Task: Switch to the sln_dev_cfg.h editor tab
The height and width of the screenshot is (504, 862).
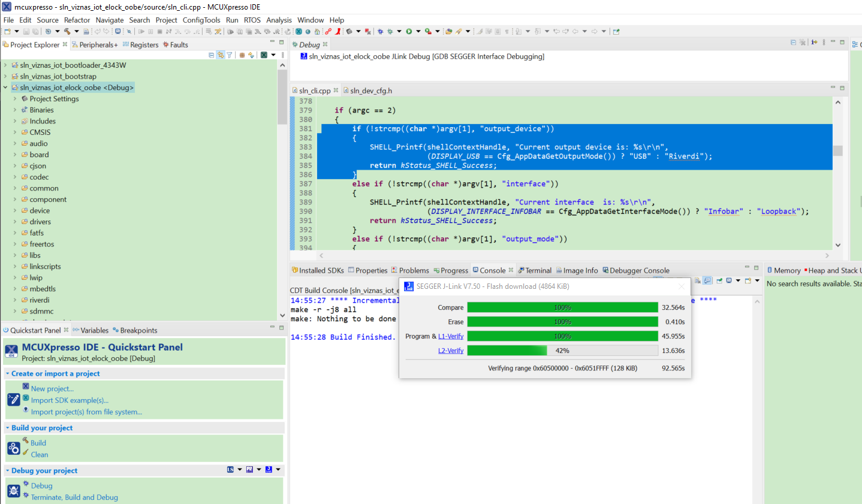Action: coord(370,91)
